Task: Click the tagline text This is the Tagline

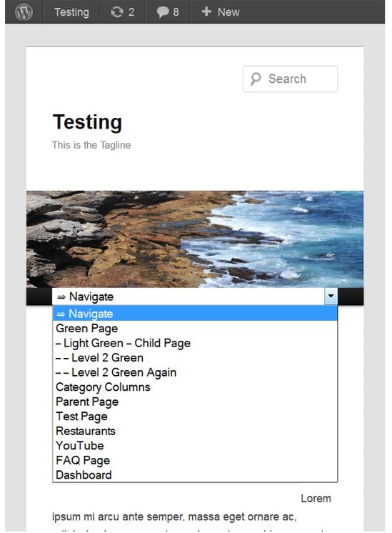Action: 91,145
